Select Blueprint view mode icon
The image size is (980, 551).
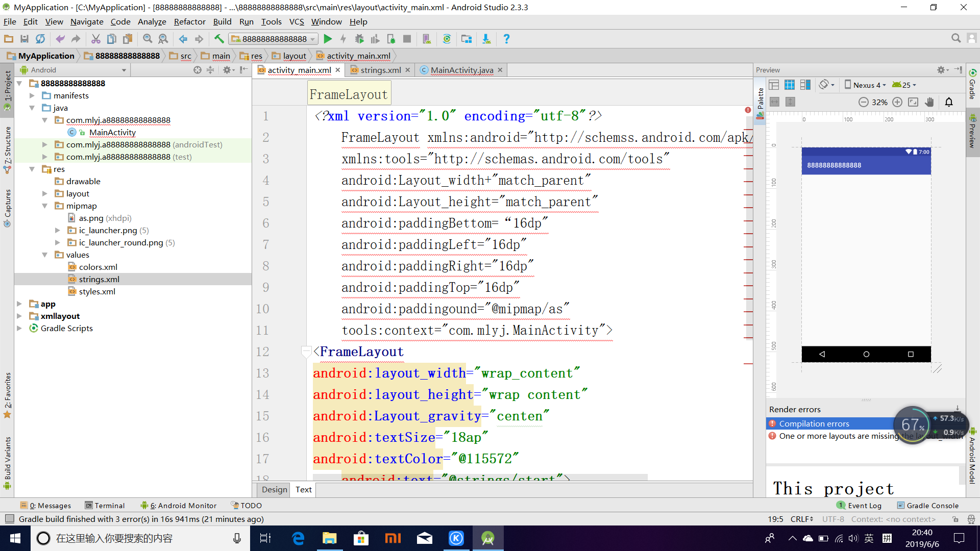coord(790,85)
